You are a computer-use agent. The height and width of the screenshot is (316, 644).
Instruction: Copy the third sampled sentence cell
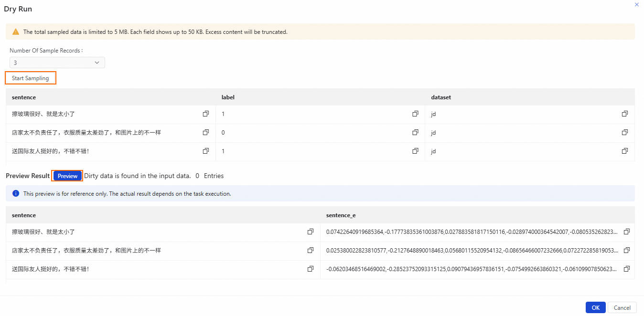point(206,151)
